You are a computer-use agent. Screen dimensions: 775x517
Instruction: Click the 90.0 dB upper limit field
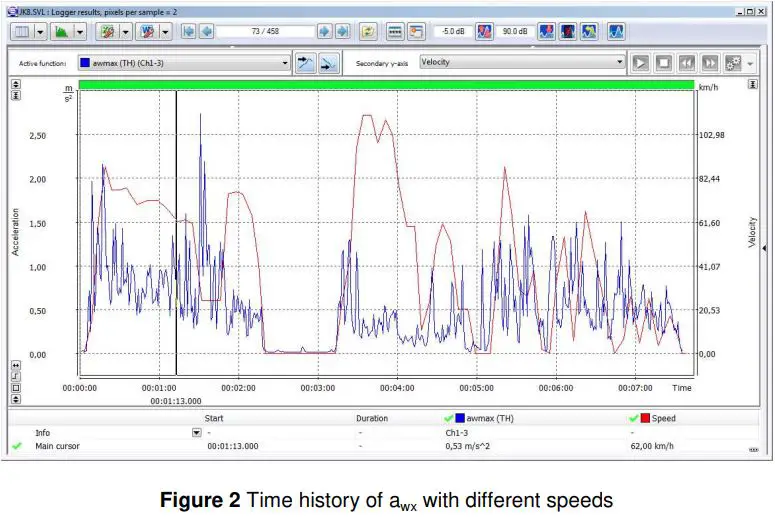point(515,31)
